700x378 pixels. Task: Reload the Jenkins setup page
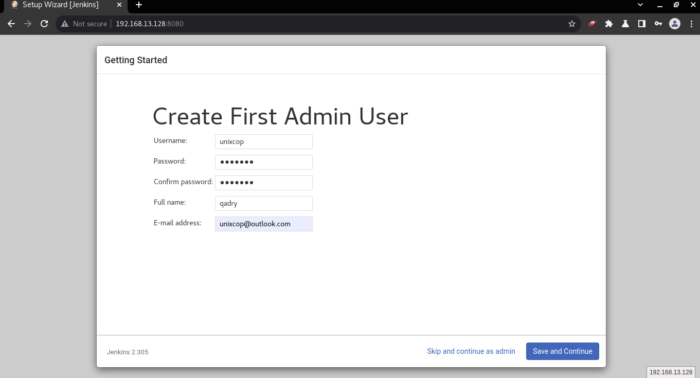pos(44,24)
